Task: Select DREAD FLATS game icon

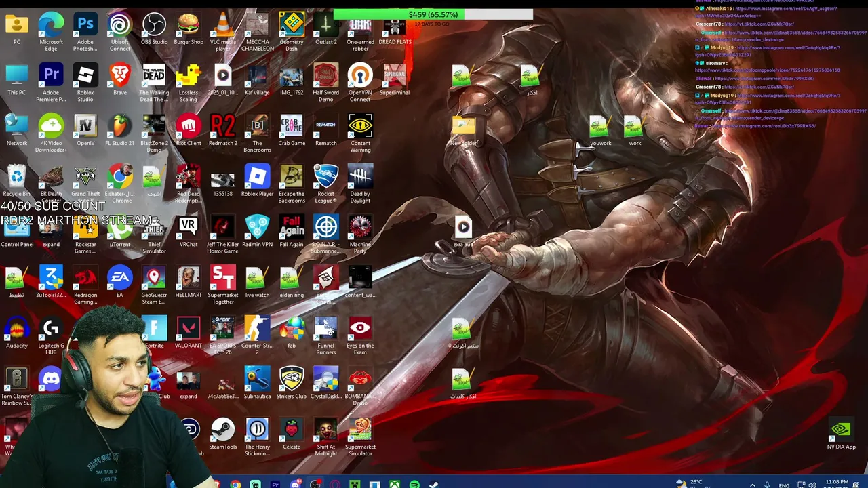Action: click(395, 28)
